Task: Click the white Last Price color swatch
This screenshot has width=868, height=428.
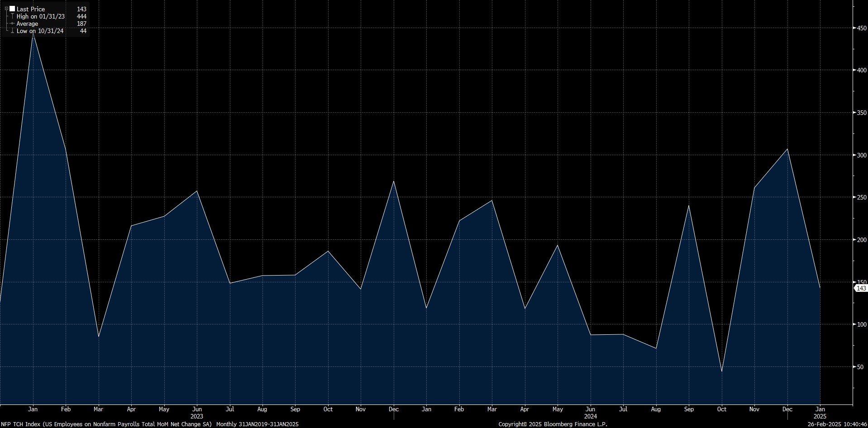Action: pyautogui.click(x=12, y=9)
